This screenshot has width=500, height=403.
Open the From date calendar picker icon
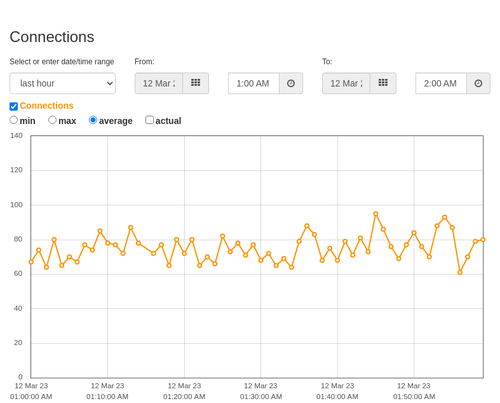pos(196,83)
